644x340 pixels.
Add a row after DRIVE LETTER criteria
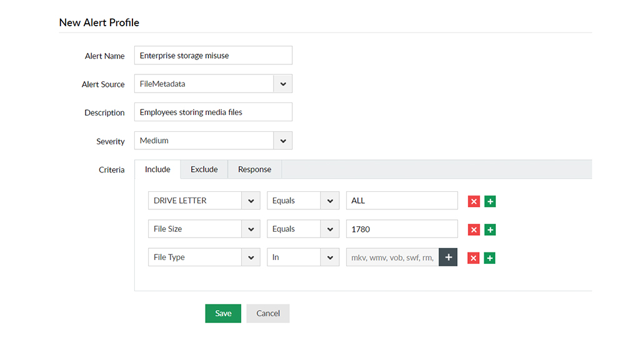pyautogui.click(x=490, y=201)
